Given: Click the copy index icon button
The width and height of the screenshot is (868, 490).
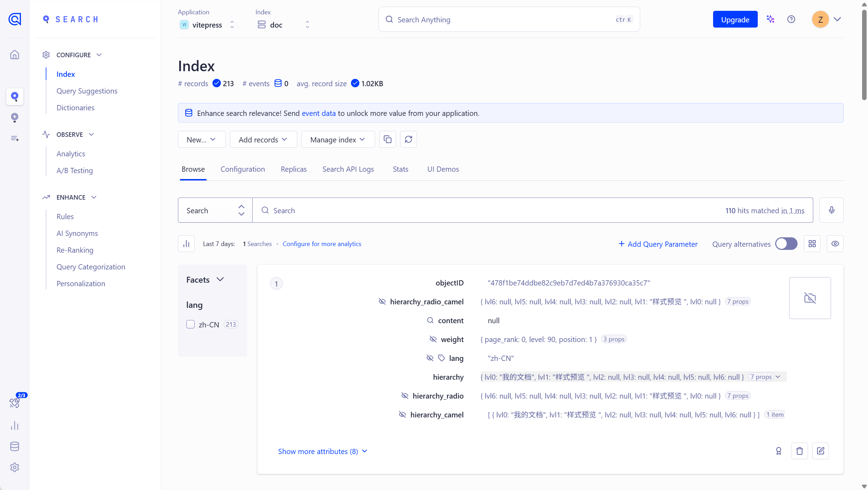Looking at the screenshot, I should point(387,140).
